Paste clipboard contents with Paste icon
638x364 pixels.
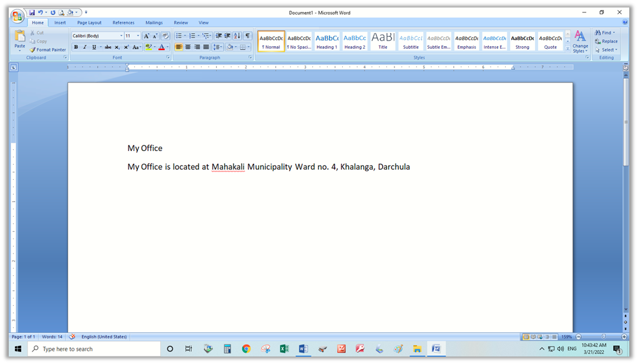[19, 36]
